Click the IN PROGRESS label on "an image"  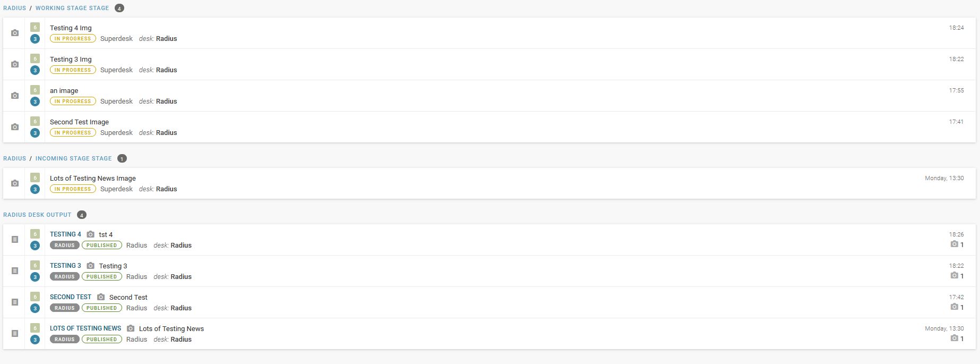(72, 101)
